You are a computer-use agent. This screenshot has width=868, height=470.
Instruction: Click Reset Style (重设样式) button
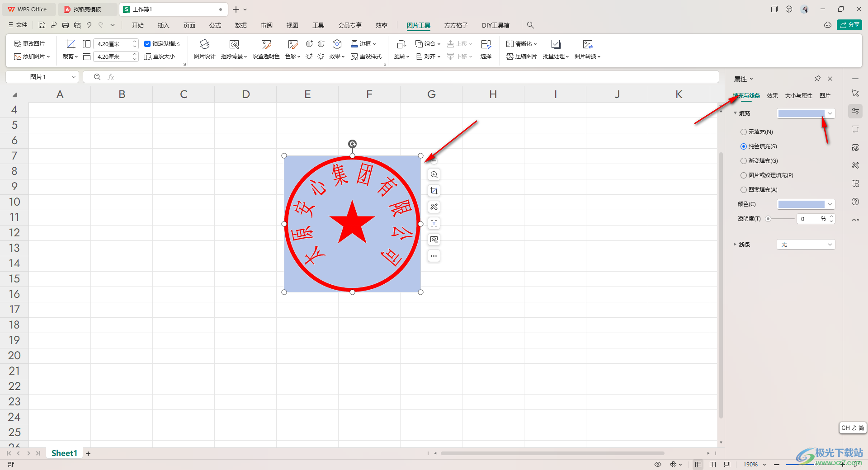[366, 56]
